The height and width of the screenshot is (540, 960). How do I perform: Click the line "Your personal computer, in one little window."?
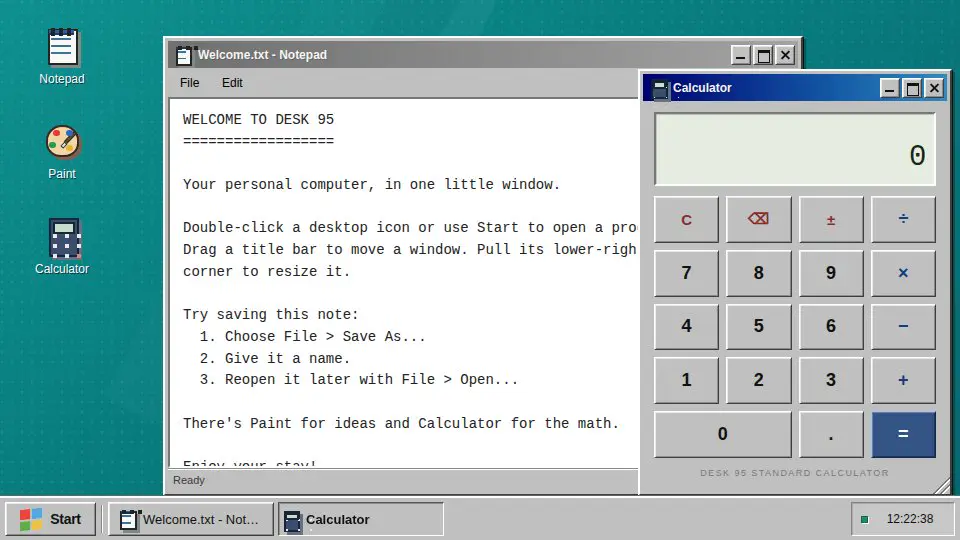tap(372, 184)
